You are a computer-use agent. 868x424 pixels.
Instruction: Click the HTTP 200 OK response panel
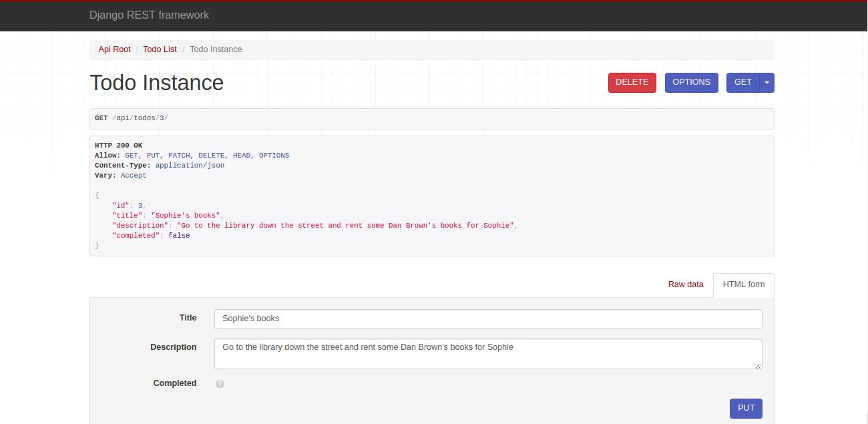[x=431, y=195]
